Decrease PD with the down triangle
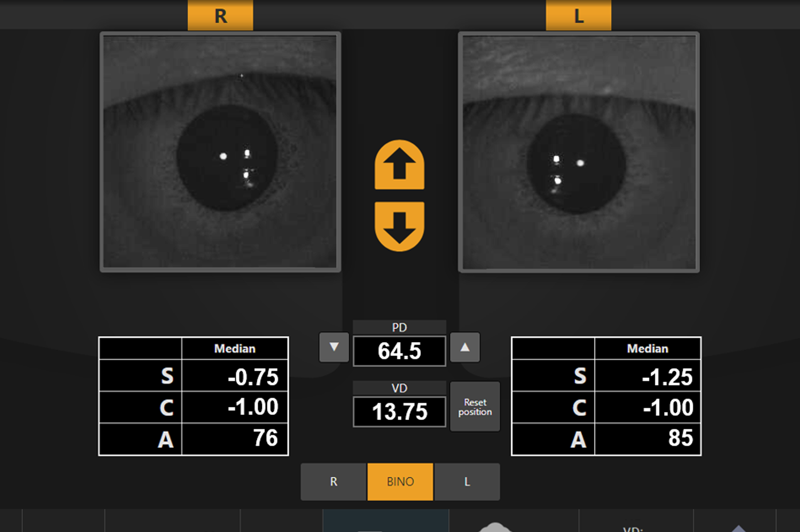This screenshot has height=532, width=800. [x=334, y=347]
